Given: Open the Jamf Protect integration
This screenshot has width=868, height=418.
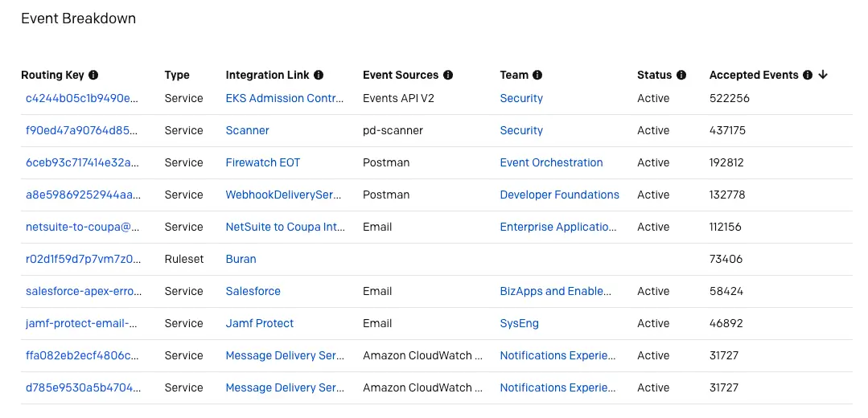Looking at the screenshot, I should coord(259,323).
